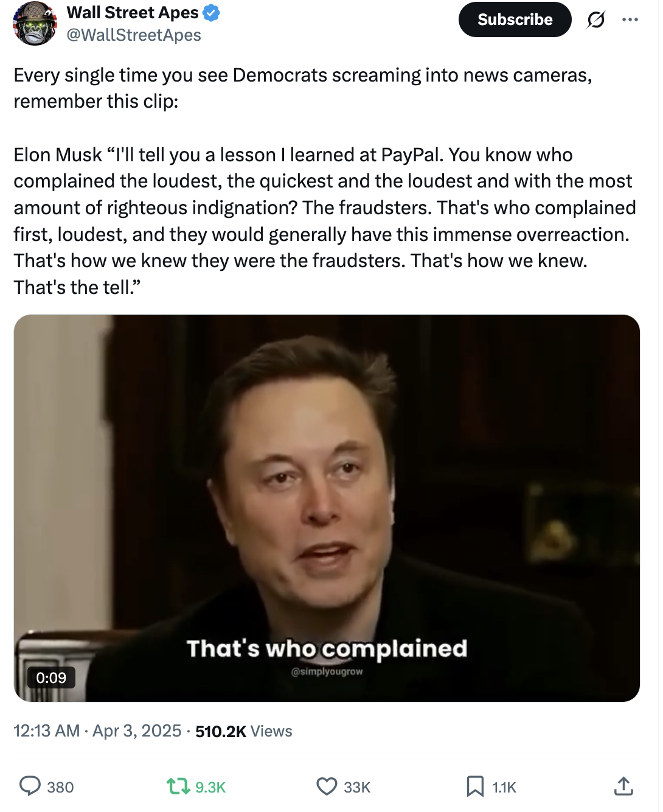Bookmark this post with the bookmark icon

click(x=475, y=786)
